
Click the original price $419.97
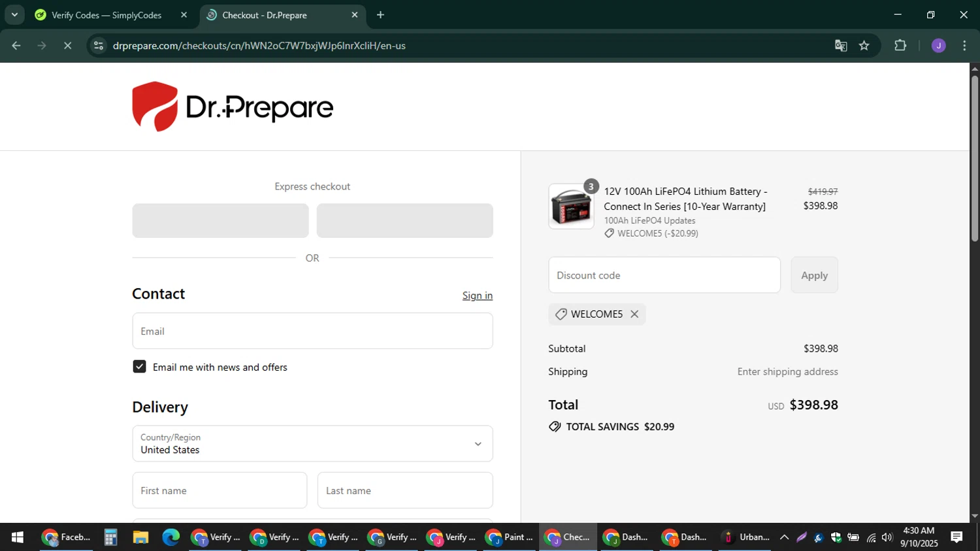(x=823, y=192)
